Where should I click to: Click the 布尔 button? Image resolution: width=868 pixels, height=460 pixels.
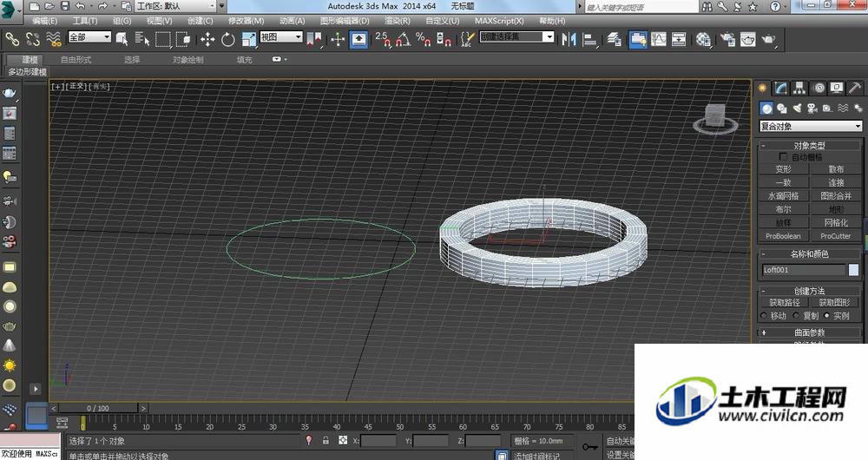click(783, 209)
